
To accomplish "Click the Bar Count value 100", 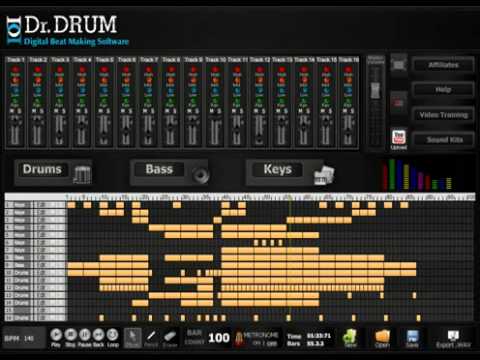I will click(219, 338).
